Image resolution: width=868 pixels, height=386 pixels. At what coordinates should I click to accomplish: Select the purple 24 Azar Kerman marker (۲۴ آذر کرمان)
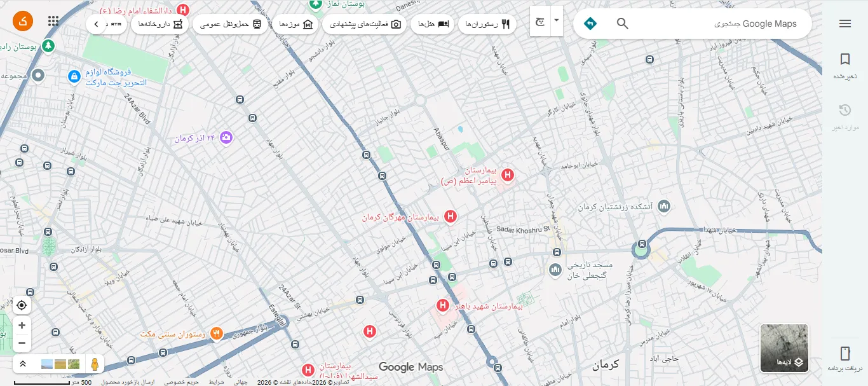click(x=226, y=137)
